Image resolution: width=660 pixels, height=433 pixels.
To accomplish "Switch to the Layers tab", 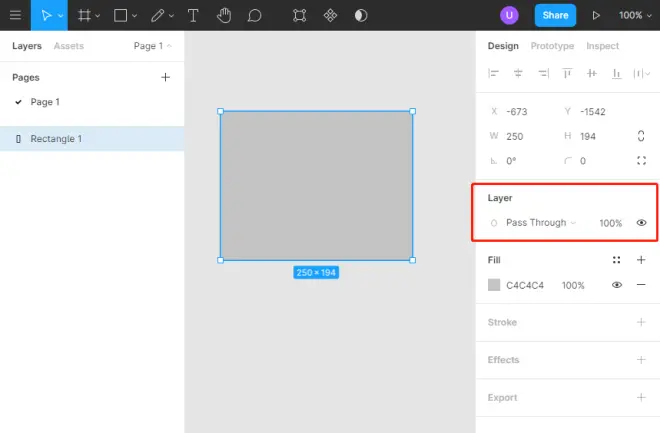I will (27, 46).
